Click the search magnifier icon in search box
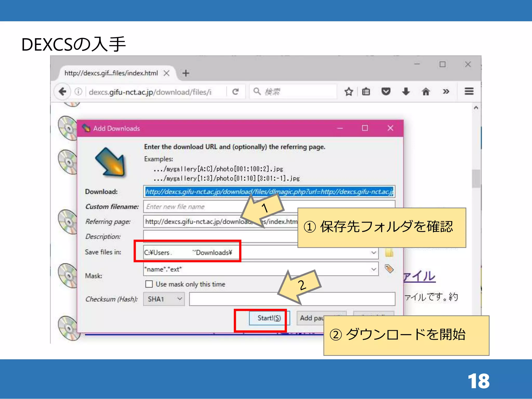 (257, 91)
